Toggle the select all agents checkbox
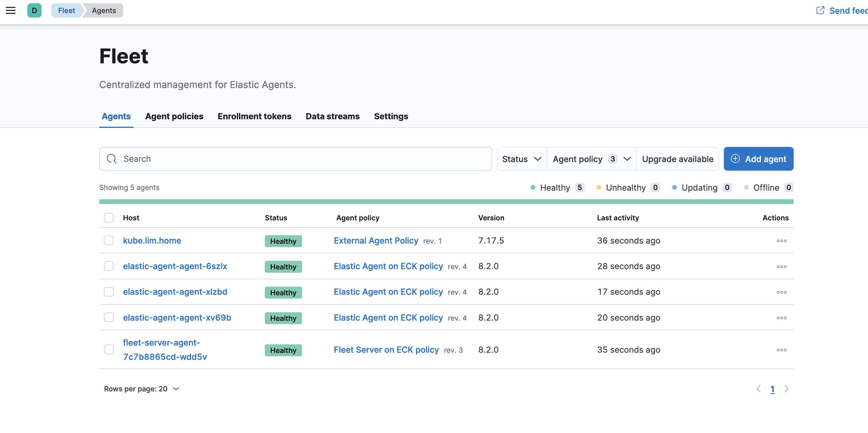Screen dimensions: 868x433 coord(109,217)
